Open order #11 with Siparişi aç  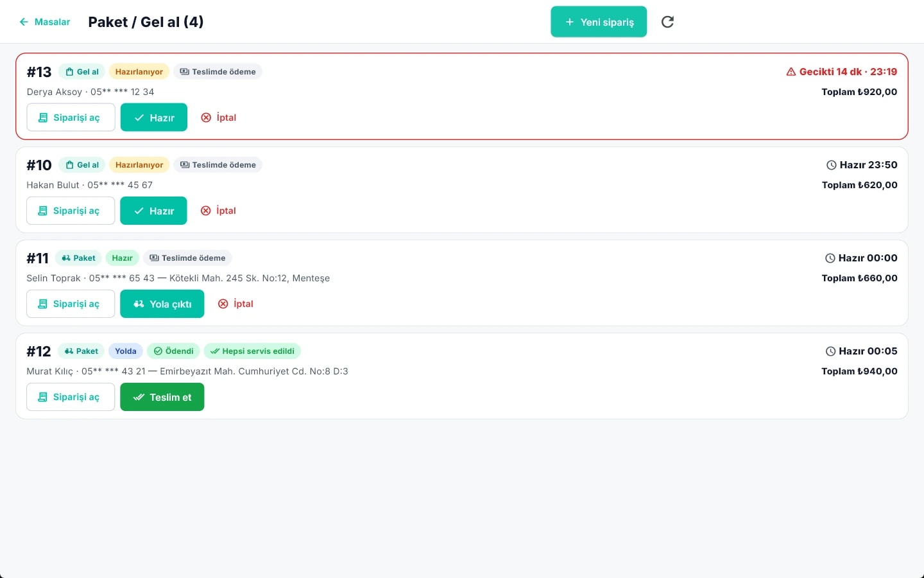[71, 304]
